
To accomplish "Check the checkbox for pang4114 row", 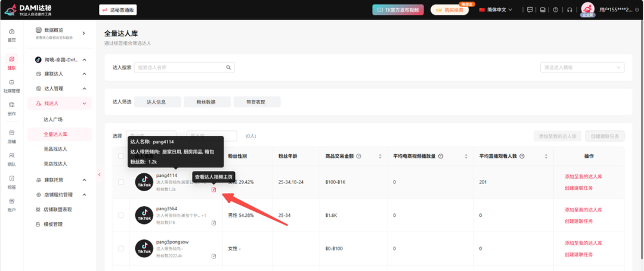I will 120,182.
